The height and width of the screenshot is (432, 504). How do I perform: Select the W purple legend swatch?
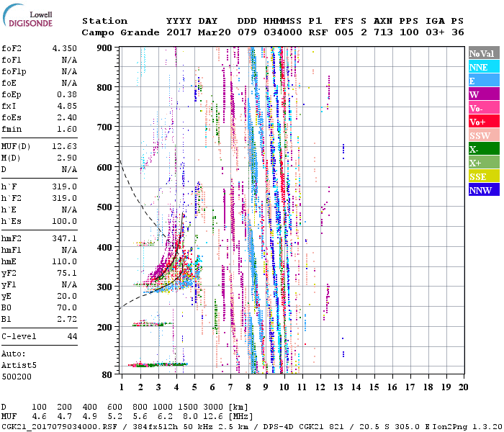tap(484, 94)
